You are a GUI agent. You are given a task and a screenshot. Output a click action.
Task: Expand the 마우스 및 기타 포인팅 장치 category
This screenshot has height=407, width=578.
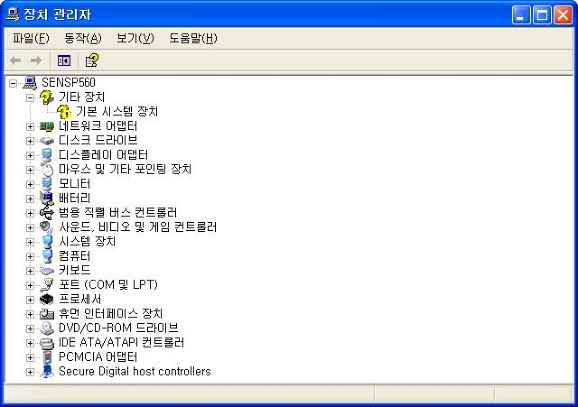30,170
